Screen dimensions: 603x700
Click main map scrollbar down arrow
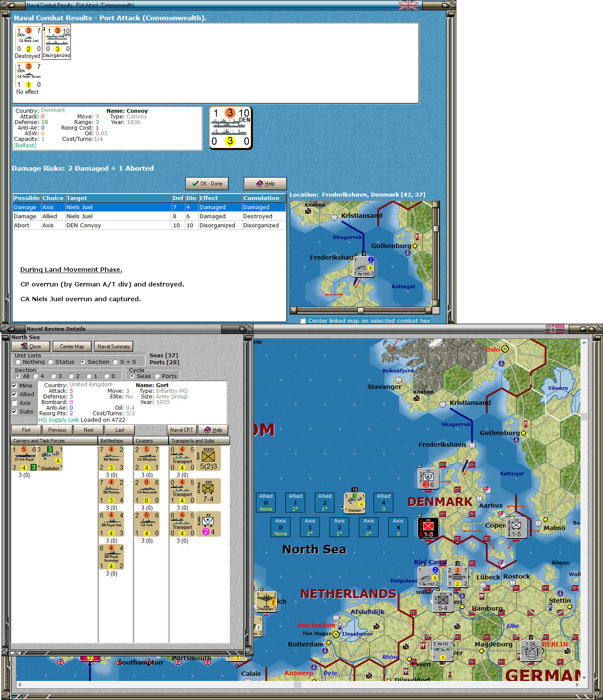584,678
